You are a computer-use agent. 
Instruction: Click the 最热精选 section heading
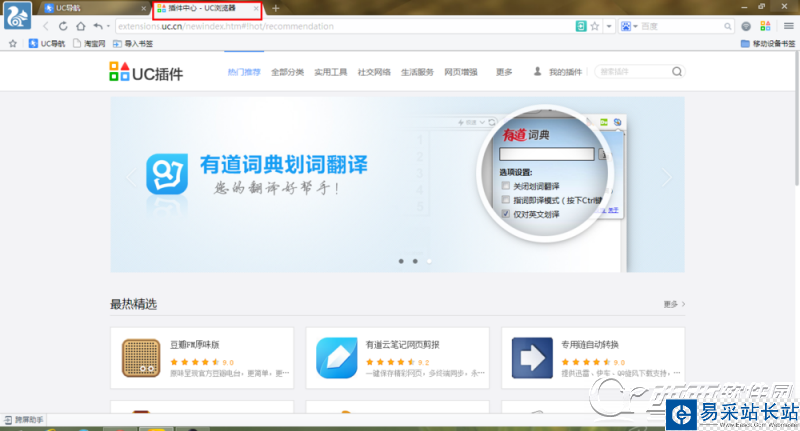coord(134,304)
